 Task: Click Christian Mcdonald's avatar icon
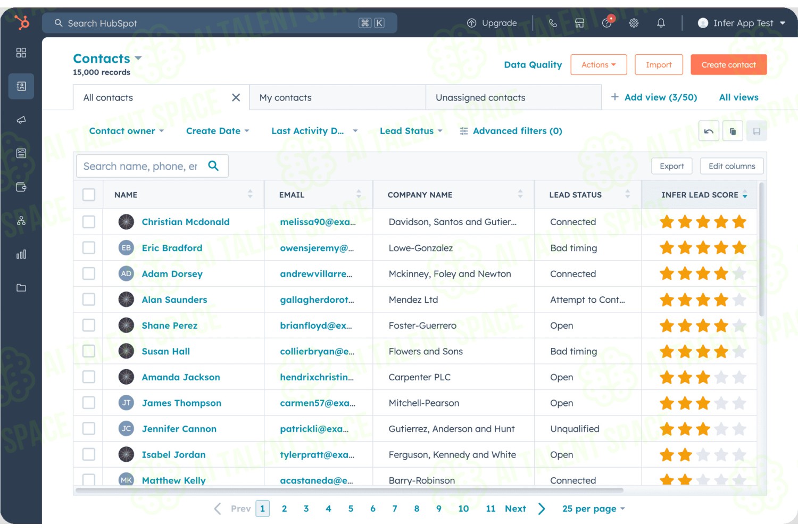[126, 222]
